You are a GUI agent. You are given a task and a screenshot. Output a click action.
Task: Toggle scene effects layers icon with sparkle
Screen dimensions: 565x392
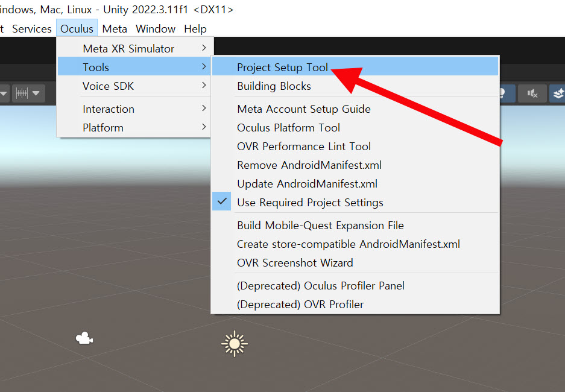click(558, 93)
